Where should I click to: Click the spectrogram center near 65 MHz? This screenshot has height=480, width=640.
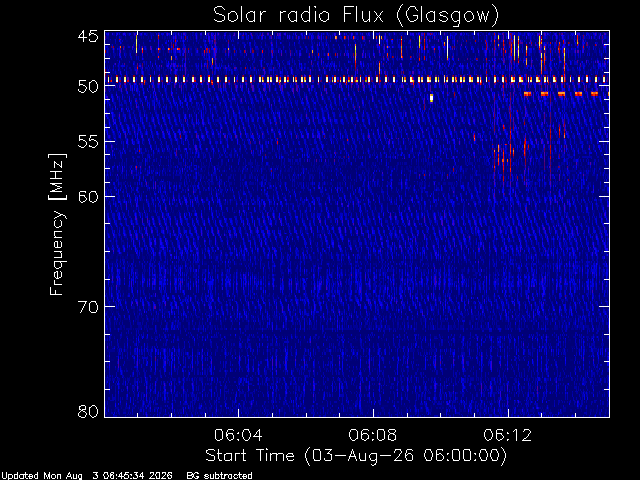(x=357, y=251)
